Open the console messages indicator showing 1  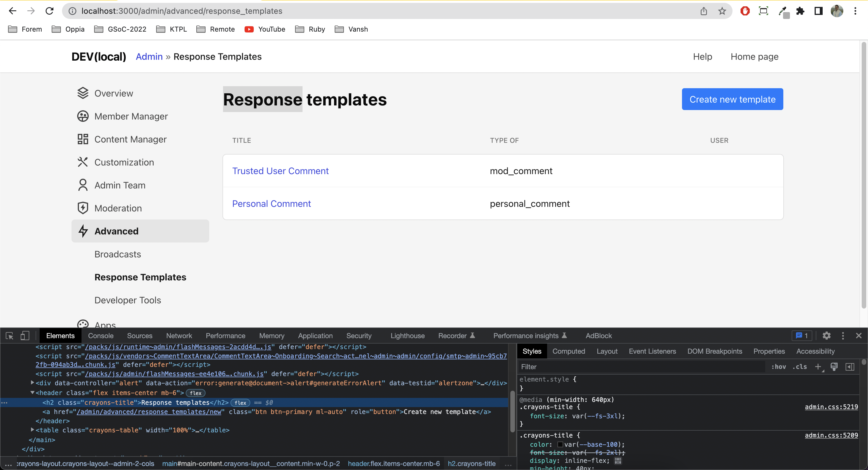point(802,336)
